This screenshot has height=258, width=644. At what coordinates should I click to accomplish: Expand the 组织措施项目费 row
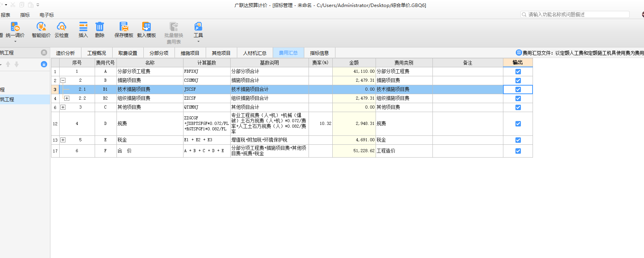(67, 98)
